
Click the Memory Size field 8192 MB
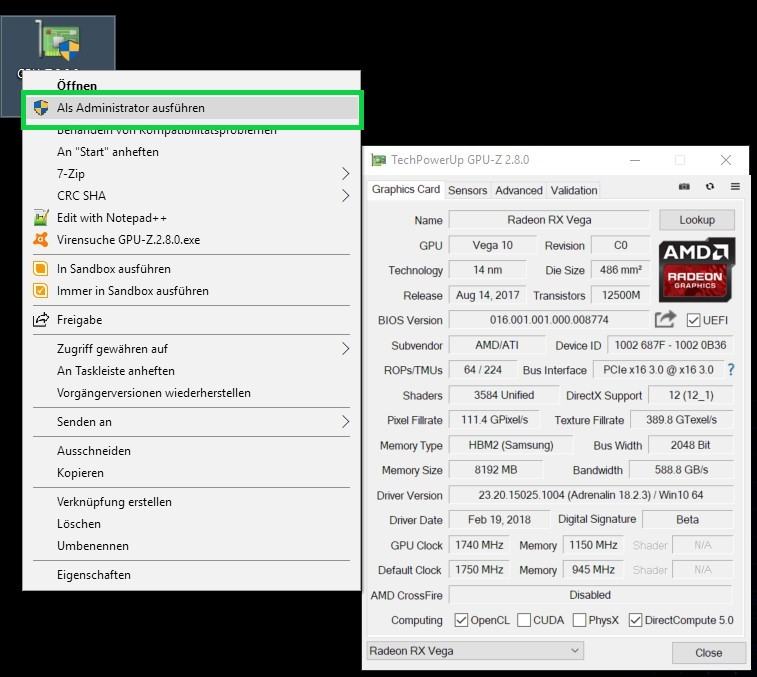[495, 470]
